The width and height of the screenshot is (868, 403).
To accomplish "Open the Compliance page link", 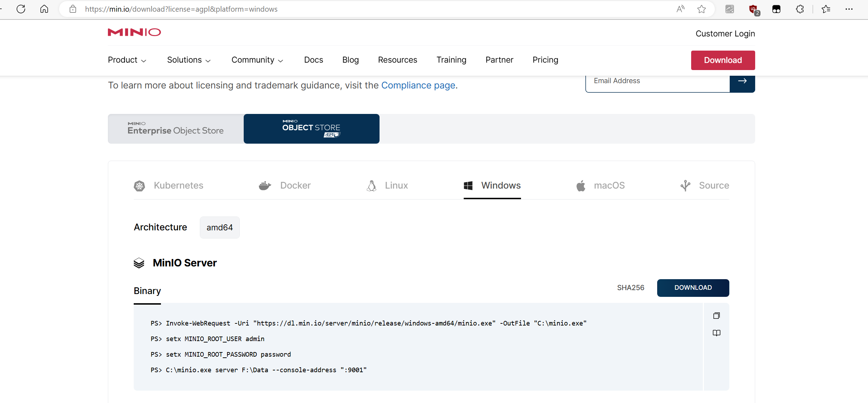I will click(418, 85).
